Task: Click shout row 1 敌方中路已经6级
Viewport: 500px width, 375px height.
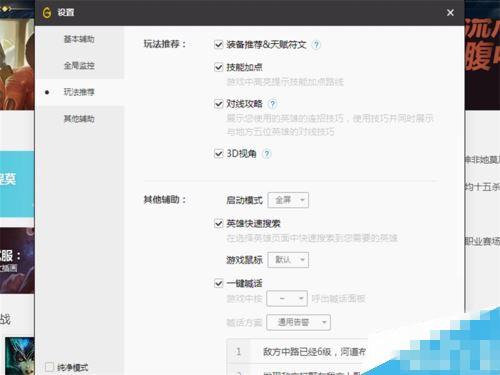Action: (297, 352)
